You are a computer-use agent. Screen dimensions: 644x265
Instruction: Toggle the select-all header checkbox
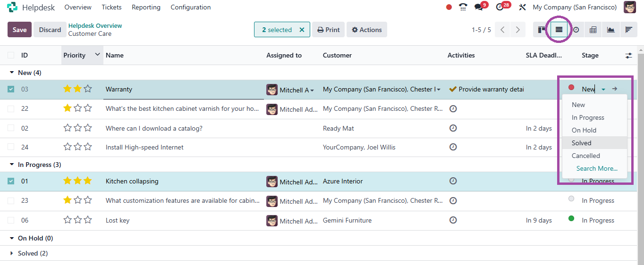tap(11, 55)
